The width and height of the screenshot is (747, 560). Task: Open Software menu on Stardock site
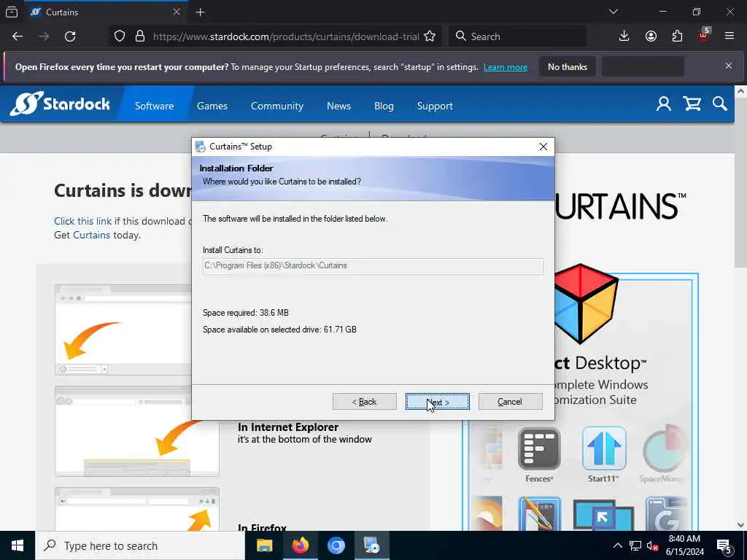pos(154,106)
